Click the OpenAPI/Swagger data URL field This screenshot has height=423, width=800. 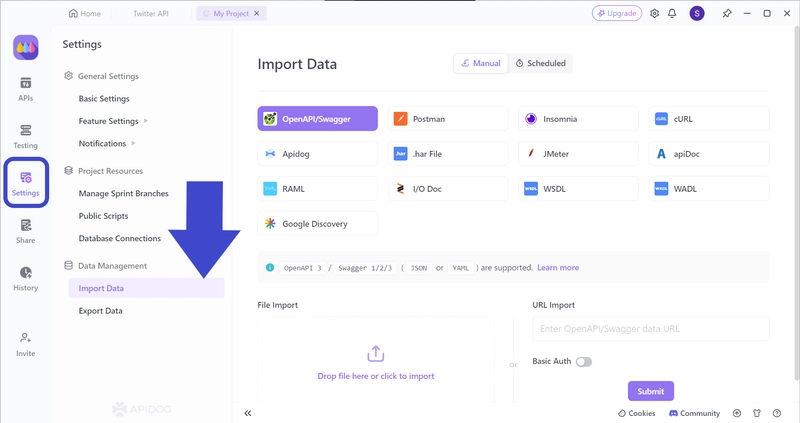(650, 329)
